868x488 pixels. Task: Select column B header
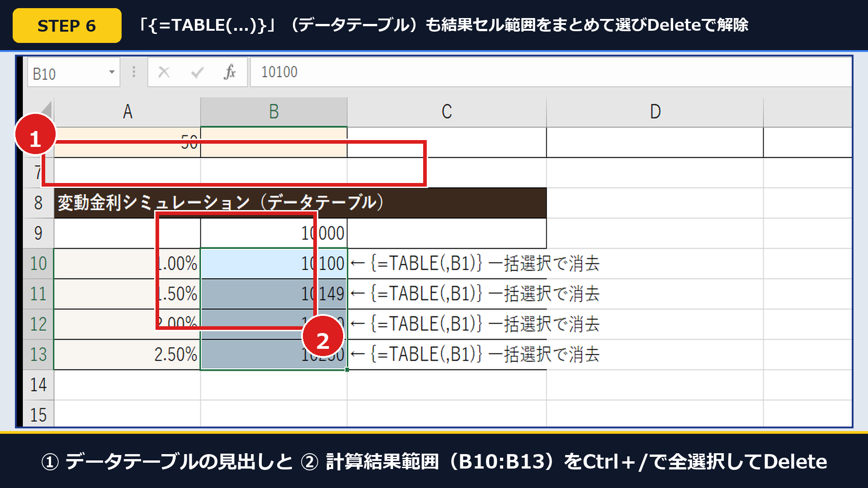click(274, 112)
